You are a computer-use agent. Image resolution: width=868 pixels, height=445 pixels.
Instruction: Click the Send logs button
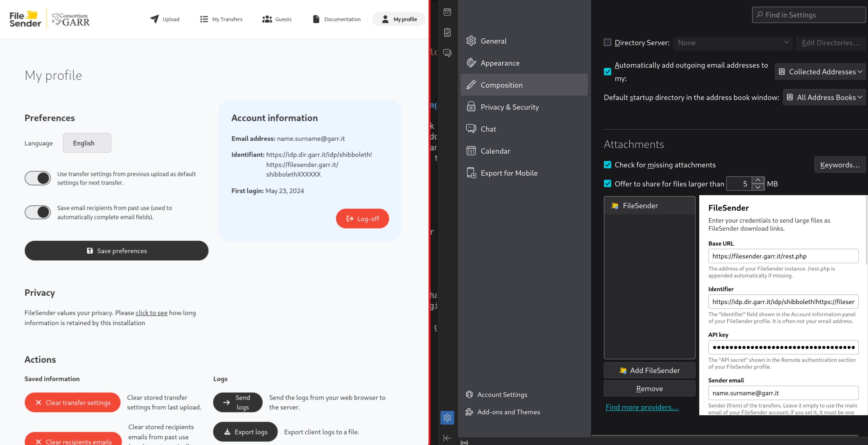[x=238, y=402]
